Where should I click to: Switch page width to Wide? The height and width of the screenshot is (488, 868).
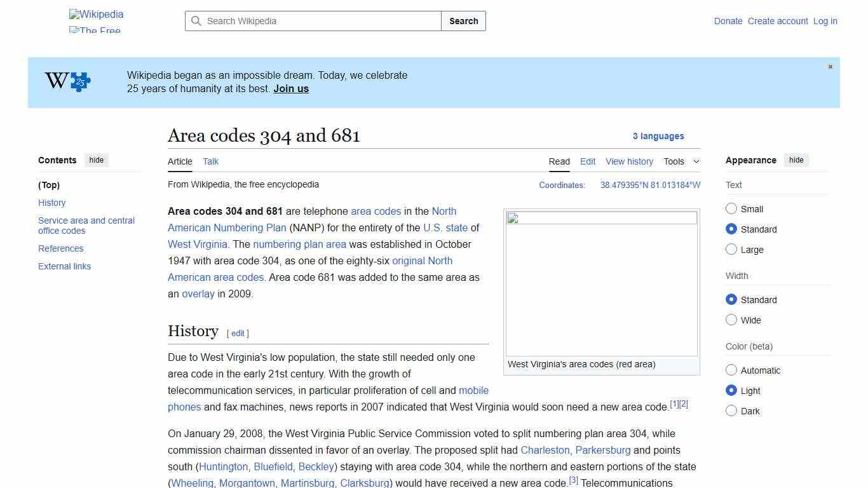point(731,320)
